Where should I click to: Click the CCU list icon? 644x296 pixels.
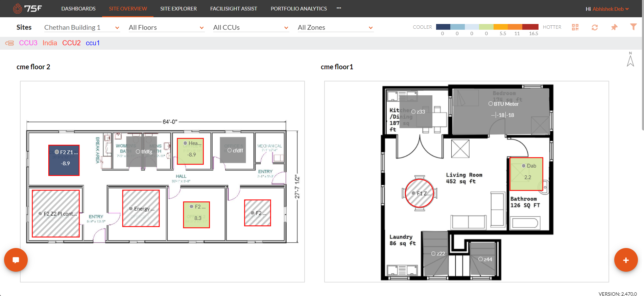[9, 43]
